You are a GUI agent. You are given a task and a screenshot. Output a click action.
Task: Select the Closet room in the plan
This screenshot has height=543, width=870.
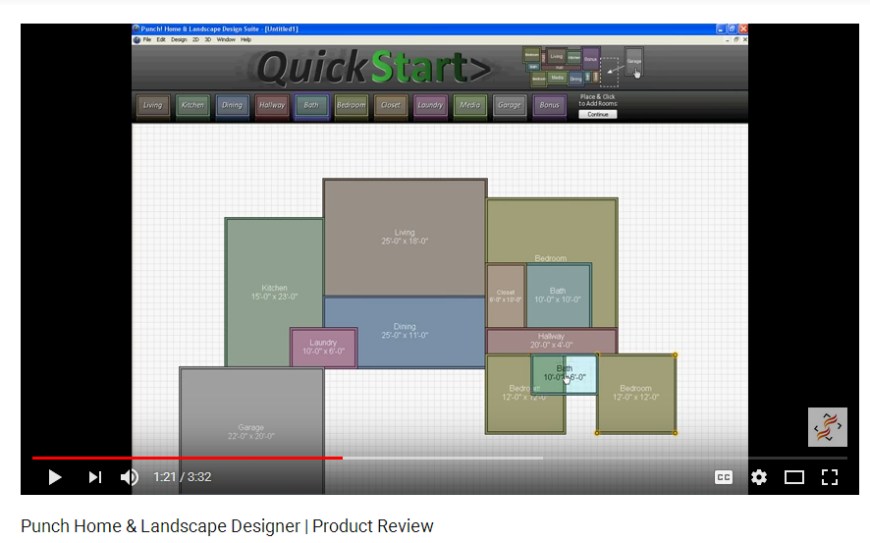505,296
